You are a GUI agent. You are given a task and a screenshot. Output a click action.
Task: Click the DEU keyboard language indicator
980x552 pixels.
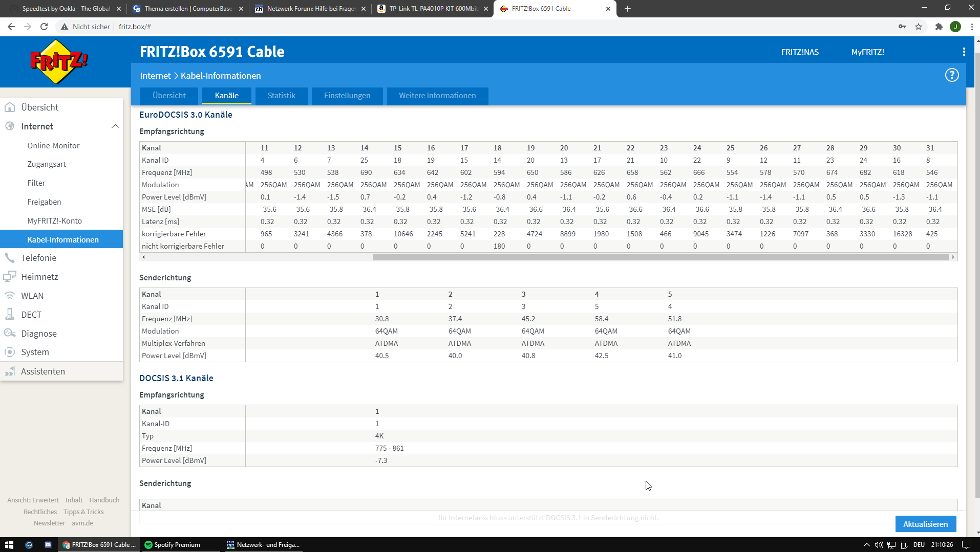[x=919, y=545]
